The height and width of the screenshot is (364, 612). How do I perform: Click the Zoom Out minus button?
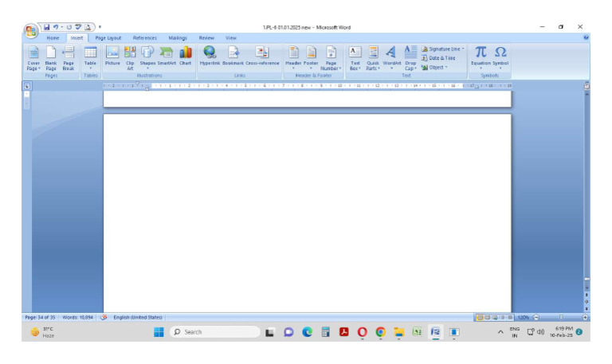click(535, 318)
